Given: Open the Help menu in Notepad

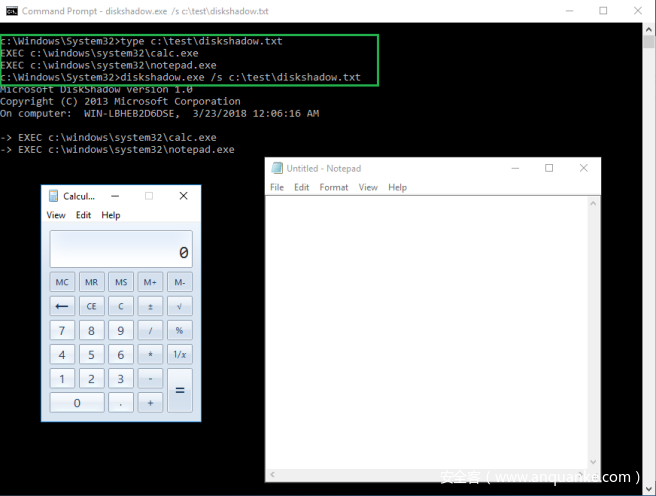Looking at the screenshot, I should point(397,187).
